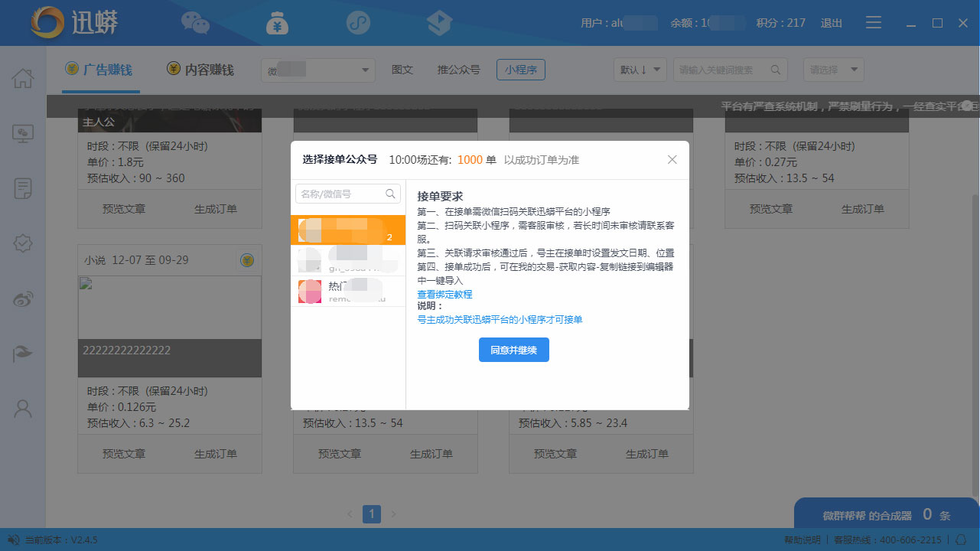The height and width of the screenshot is (551, 980).
Task: Click the 迅蟒 logo
Action: [x=75, y=23]
